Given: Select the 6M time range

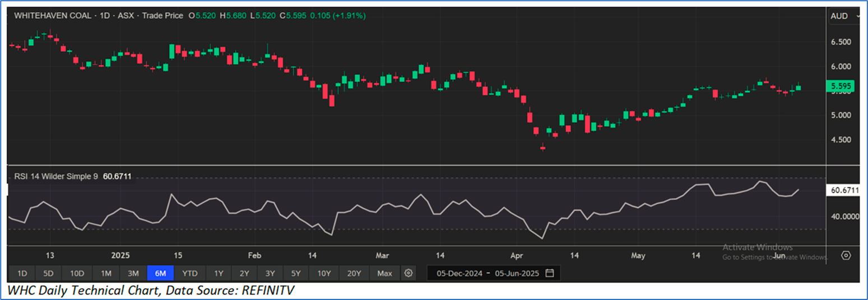Looking at the screenshot, I should [160, 273].
